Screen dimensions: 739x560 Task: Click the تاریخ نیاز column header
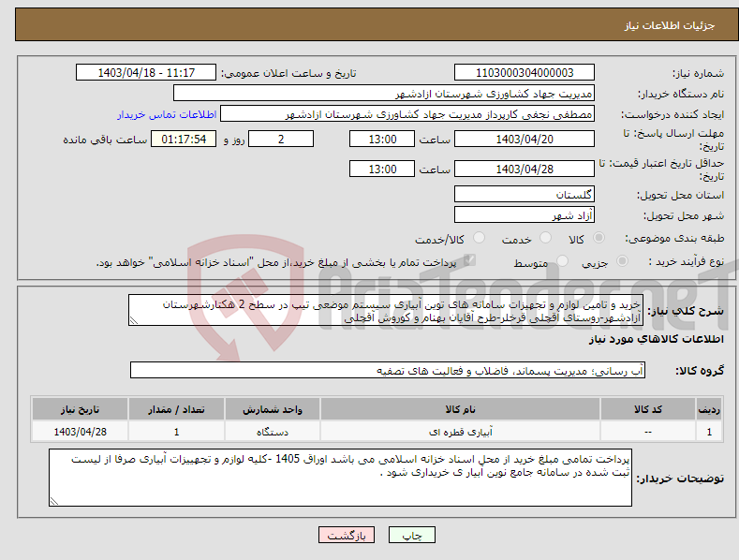[81, 409]
